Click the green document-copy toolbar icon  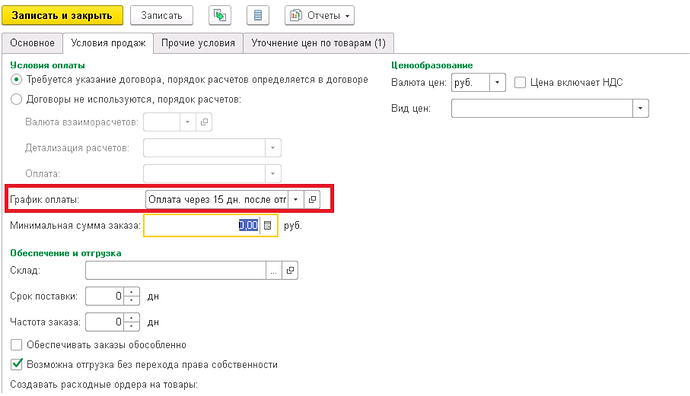220,15
